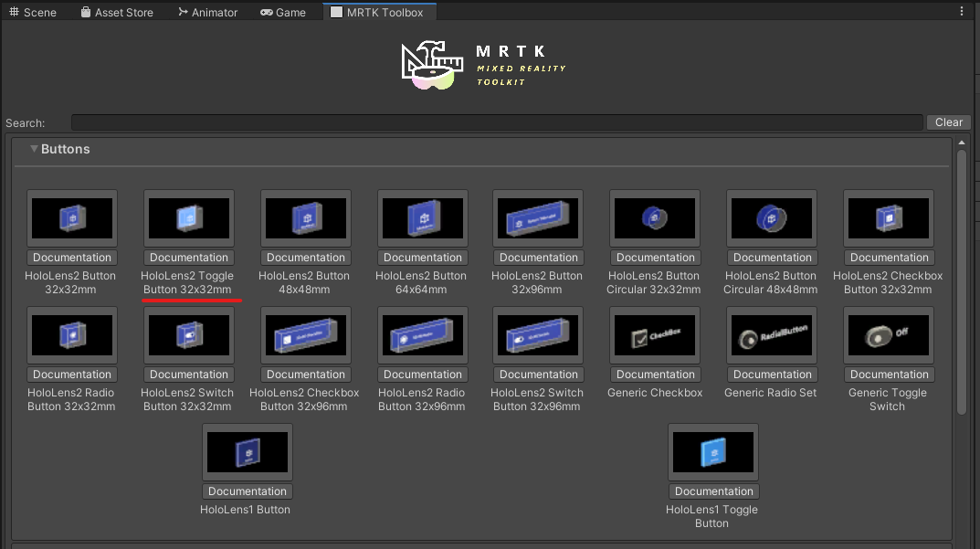The height and width of the screenshot is (549, 980).
Task: View Documentation for Checkbox Button 32x32mm
Action: tap(889, 258)
